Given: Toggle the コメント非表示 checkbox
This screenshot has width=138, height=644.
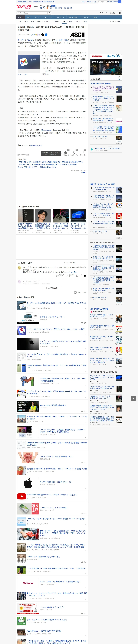Looking at the screenshot, I should (75, 292).
